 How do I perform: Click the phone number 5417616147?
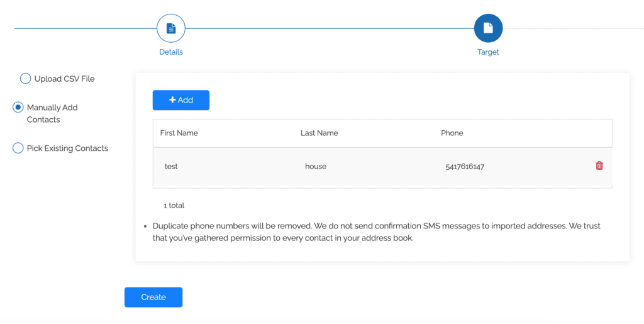click(465, 167)
